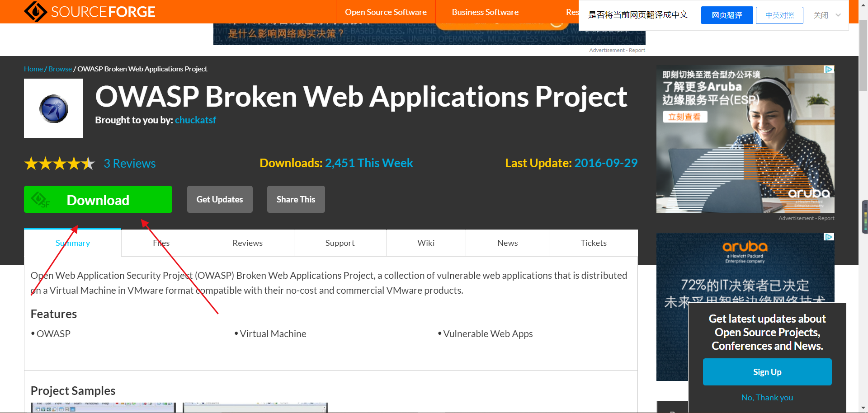Open the Business Software menu
Viewport: 868px width, 413px height.
click(x=485, y=12)
